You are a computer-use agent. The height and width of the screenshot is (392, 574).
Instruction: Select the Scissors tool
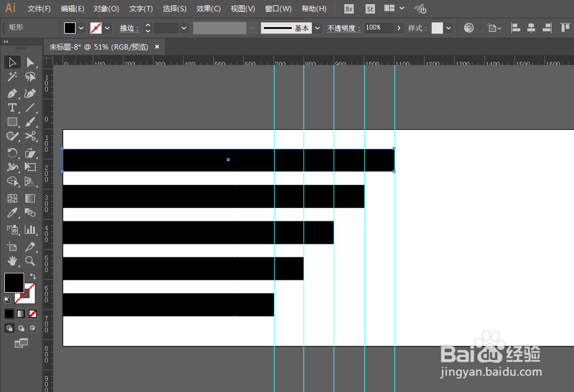tap(30, 136)
